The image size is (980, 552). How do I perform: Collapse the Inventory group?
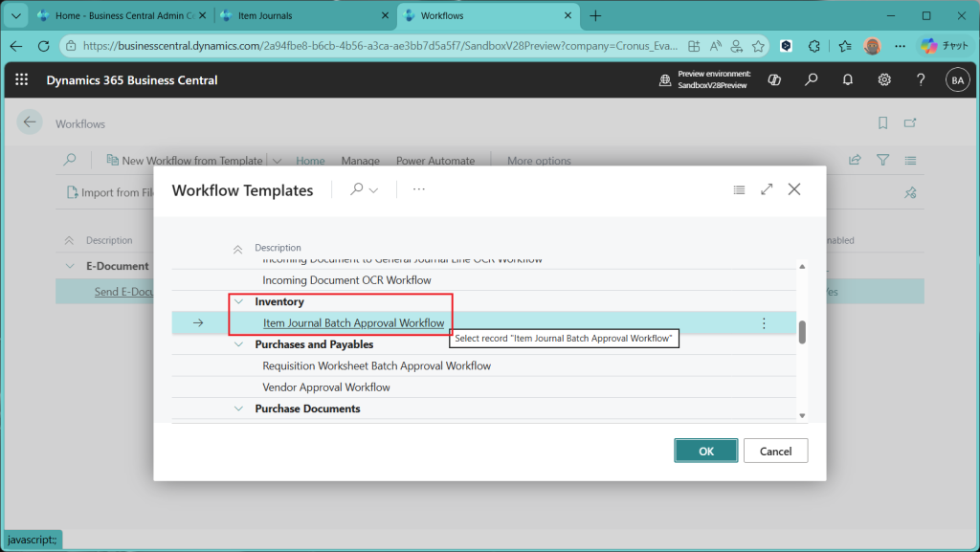click(x=238, y=302)
